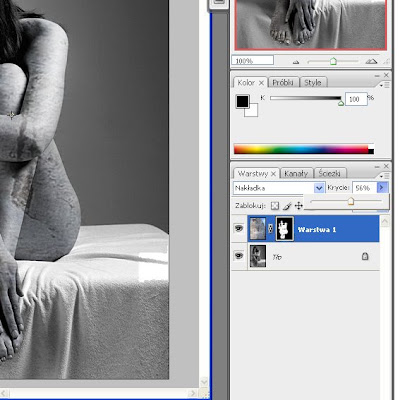Open the Próbki tab
Viewport: 400px width, 400px height.
coord(283,83)
